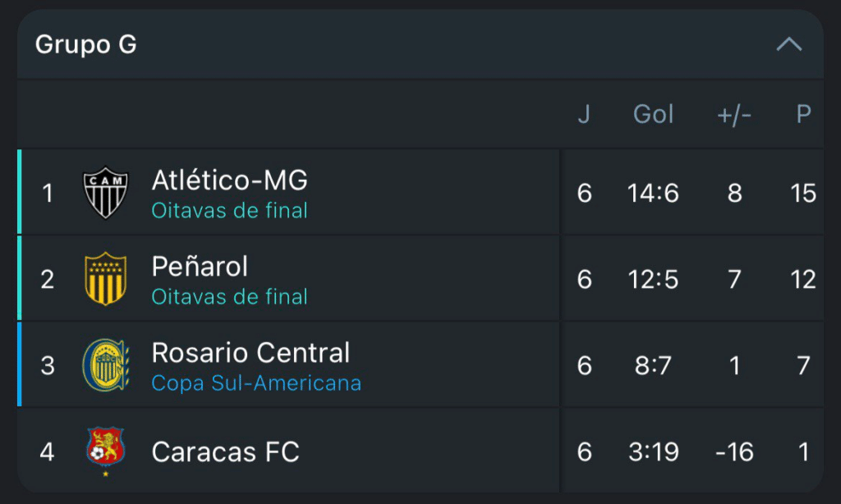This screenshot has height=504, width=841.
Task: Click the Grupo G header title
Action: tap(86, 44)
